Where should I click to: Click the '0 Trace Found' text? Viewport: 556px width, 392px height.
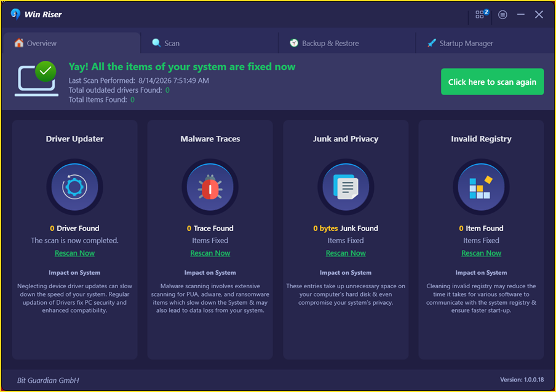tap(210, 229)
